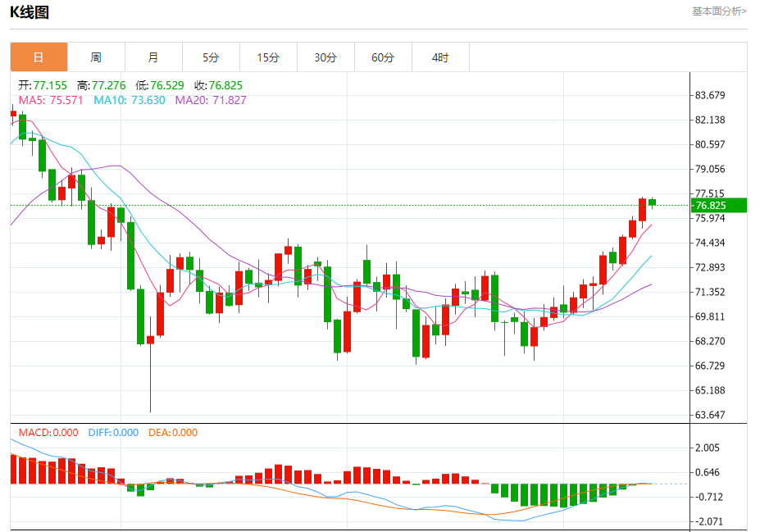
Task: Click the latest green candlestick at the dotted price line
Action: [x=653, y=202]
